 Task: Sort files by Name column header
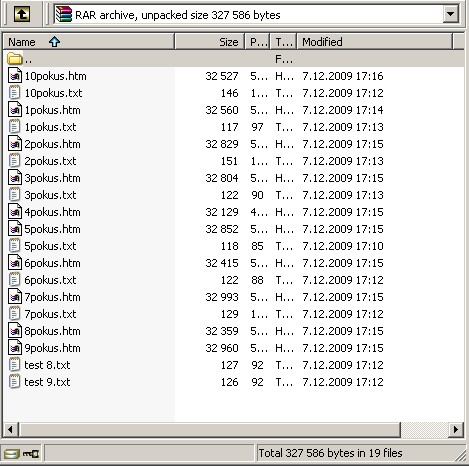[89, 42]
